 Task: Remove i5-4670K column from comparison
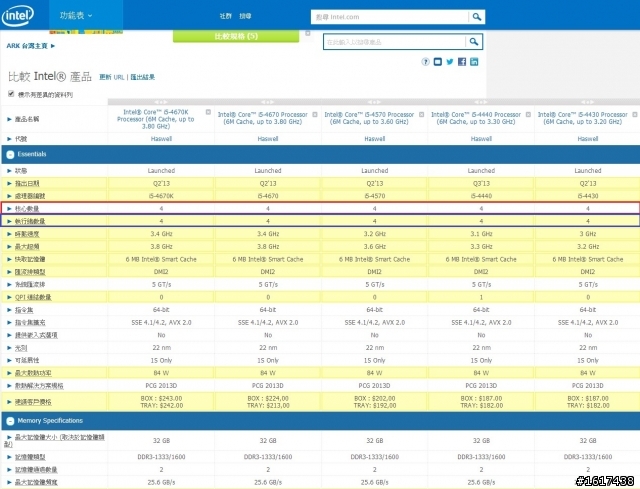pos(208,112)
